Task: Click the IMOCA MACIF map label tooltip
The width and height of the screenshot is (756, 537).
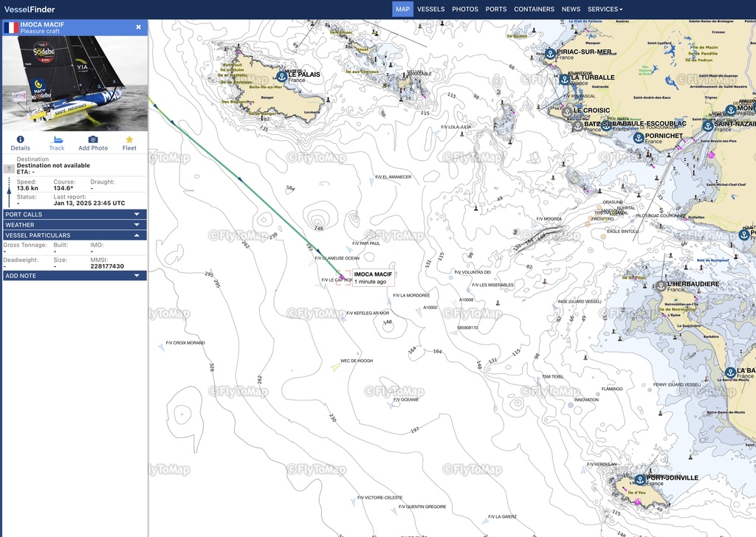Action: point(373,277)
